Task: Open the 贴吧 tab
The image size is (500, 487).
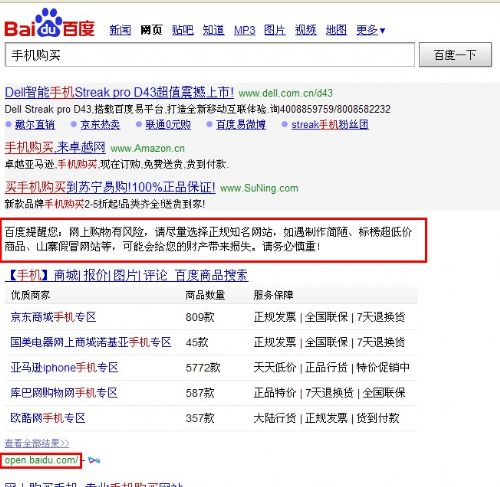Action: point(183,30)
